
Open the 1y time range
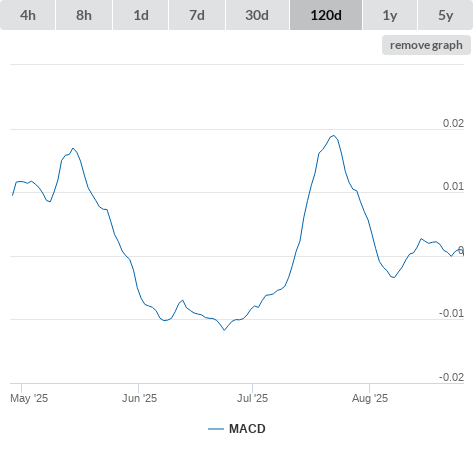pyautogui.click(x=390, y=15)
